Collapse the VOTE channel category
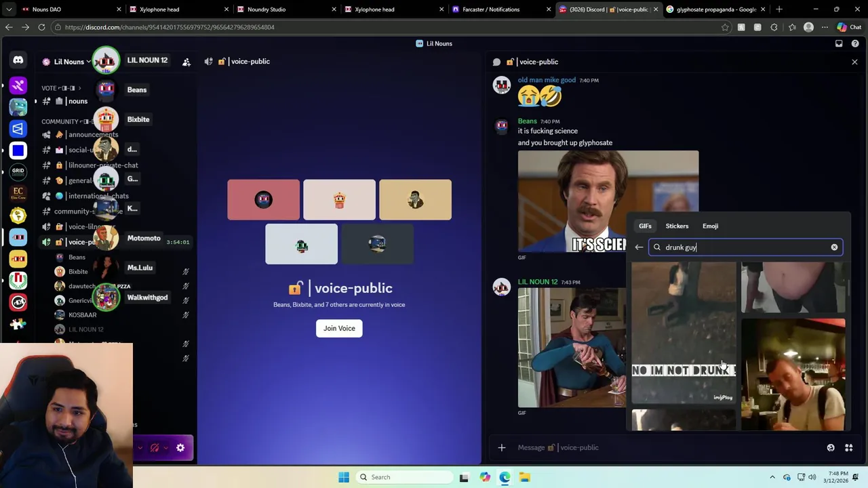Image resolution: width=868 pixels, height=488 pixels. click(x=62, y=88)
